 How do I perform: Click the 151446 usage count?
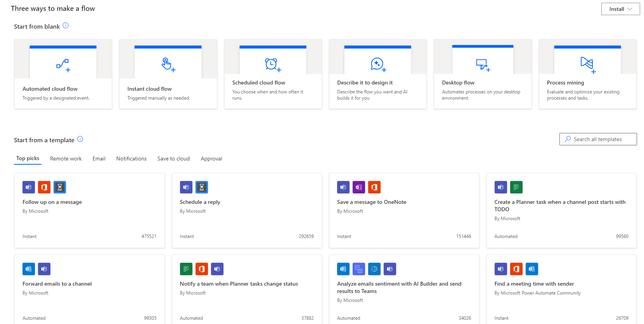point(464,236)
